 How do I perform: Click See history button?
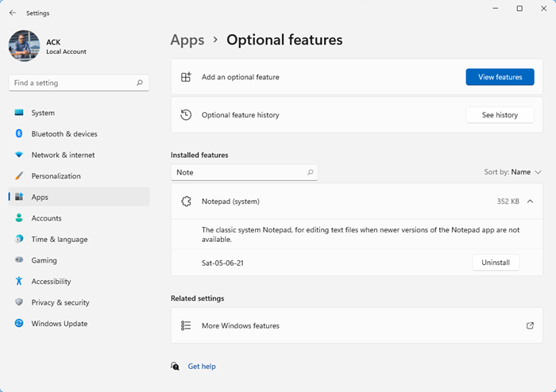(500, 115)
